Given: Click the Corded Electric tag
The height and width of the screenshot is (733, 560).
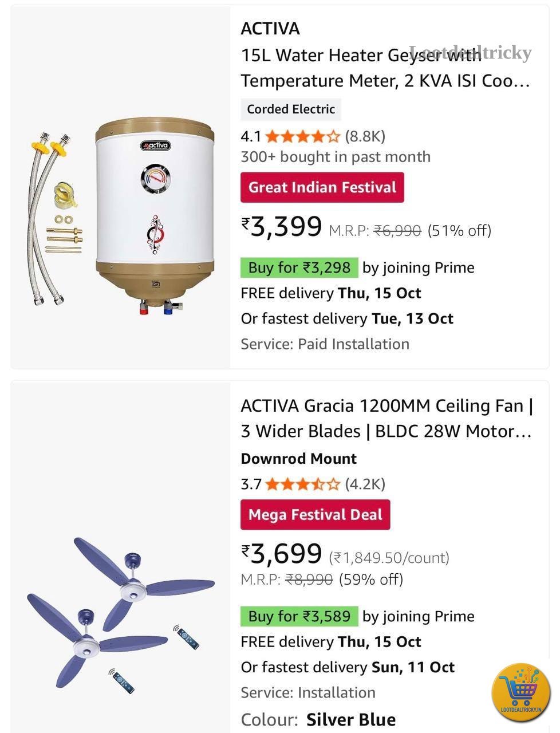Looking at the screenshot, I should 291,109.
